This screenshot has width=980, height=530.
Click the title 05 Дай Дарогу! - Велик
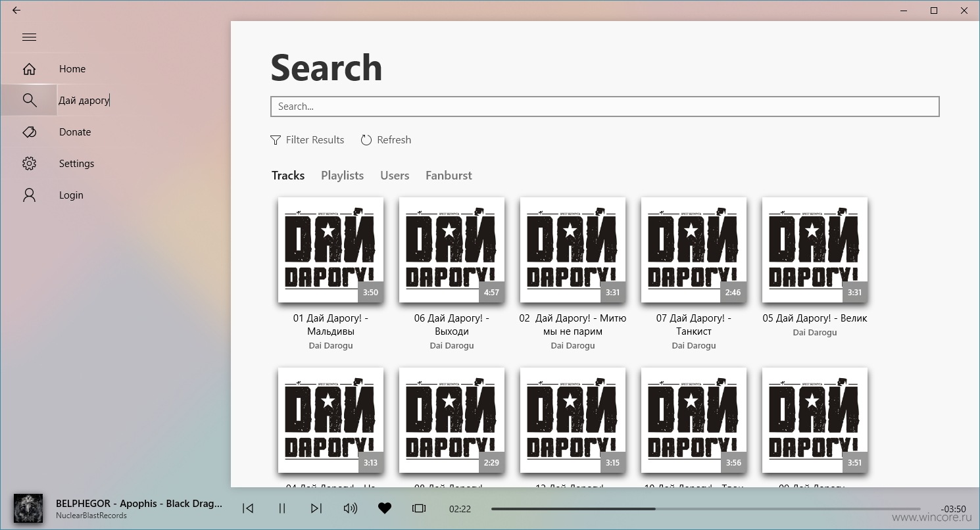[815, 318]
